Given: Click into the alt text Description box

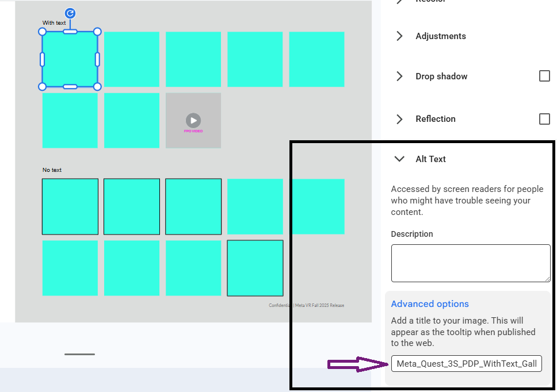Looking at the screenshot, I should 470,263.
